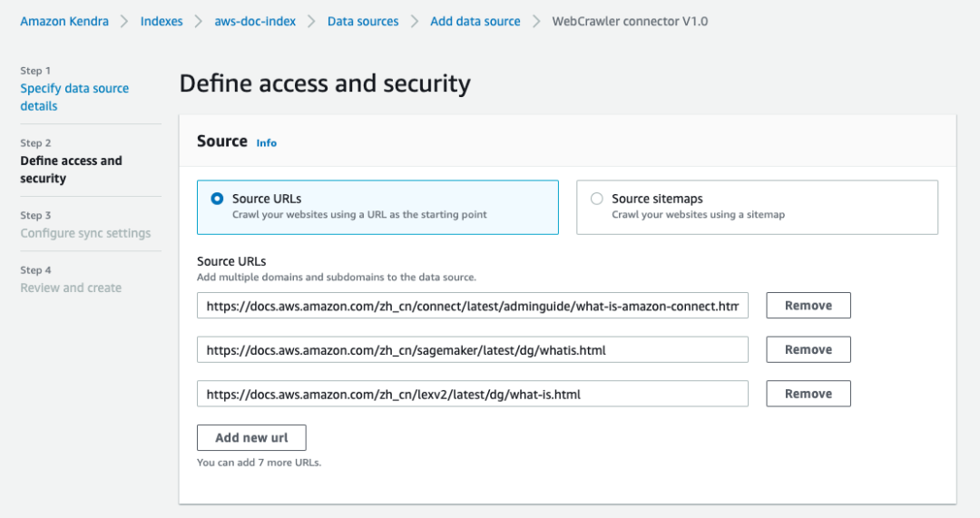Viewport: 980px width, 518px height.
Task: Click the Source sitemaps option description text
Action: [x=698, y=215]
